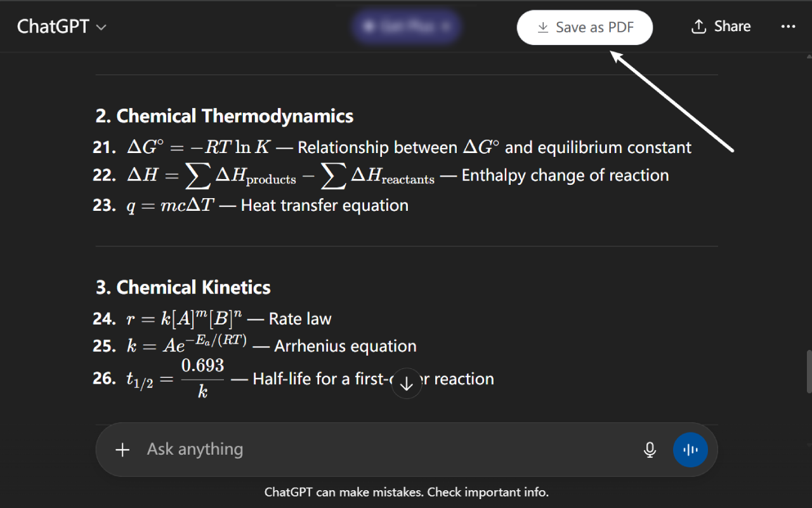Click the ΔG° = −RT ln K equation
This screenshot has width=812, height=508.
click(x=199, y=147)
